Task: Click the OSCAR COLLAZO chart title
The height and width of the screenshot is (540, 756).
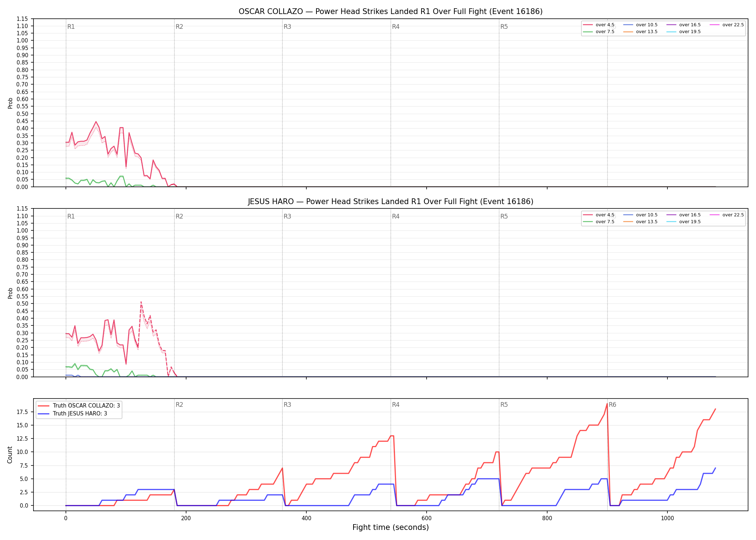Action: pos(391,12)
